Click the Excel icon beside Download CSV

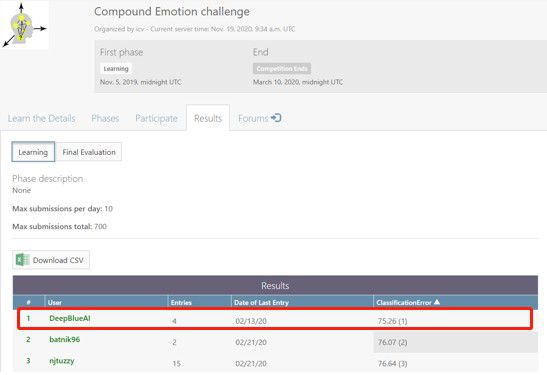click(22, 260)
